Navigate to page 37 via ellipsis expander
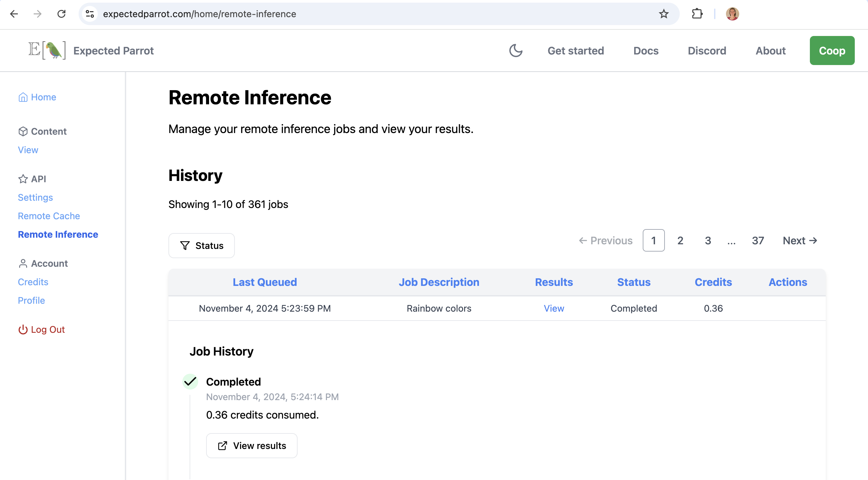The height and width of the screenshot is (480, 868). pos(731,240)
